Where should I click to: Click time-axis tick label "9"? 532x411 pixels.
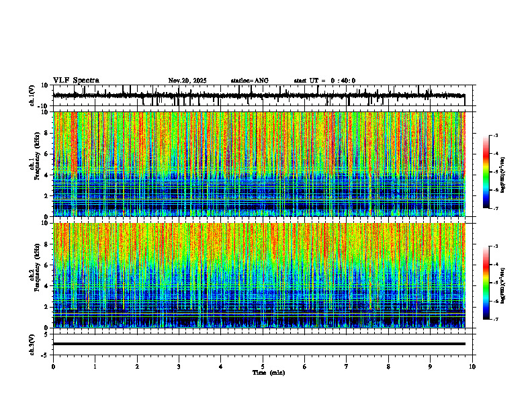pyautogui.click(x=430, y=367)
